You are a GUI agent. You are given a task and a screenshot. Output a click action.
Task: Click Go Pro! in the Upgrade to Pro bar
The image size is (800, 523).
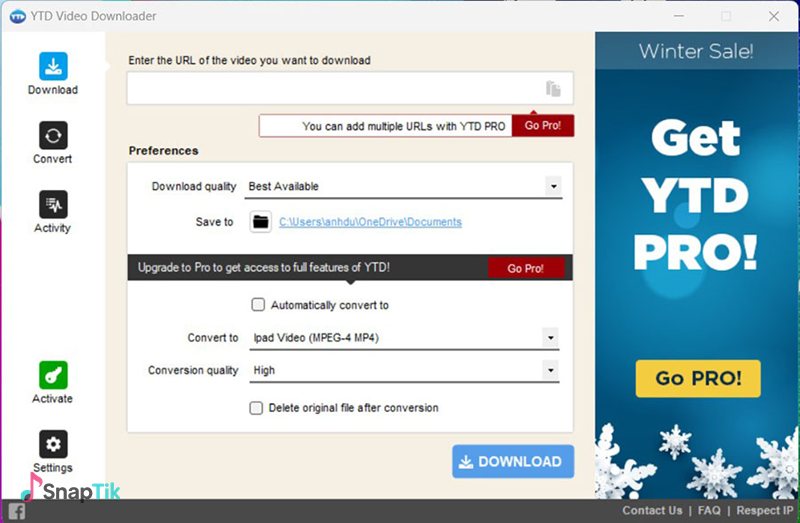click(526, 268)
